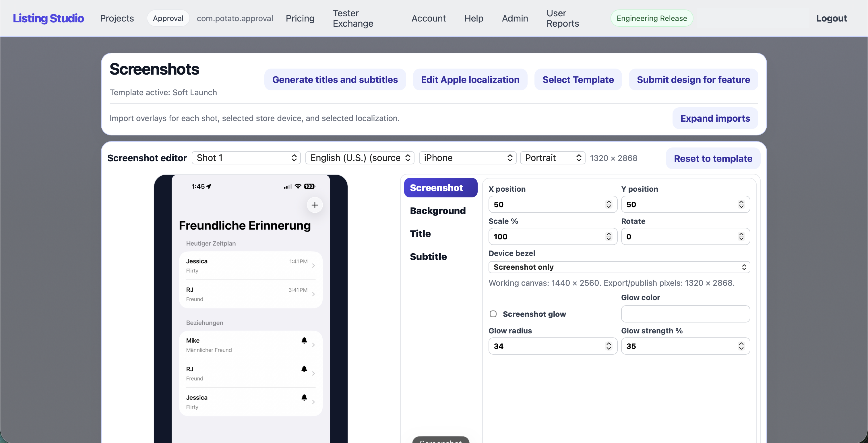Click the Expand imports button

pyautogui.click(x=715, y=118)
